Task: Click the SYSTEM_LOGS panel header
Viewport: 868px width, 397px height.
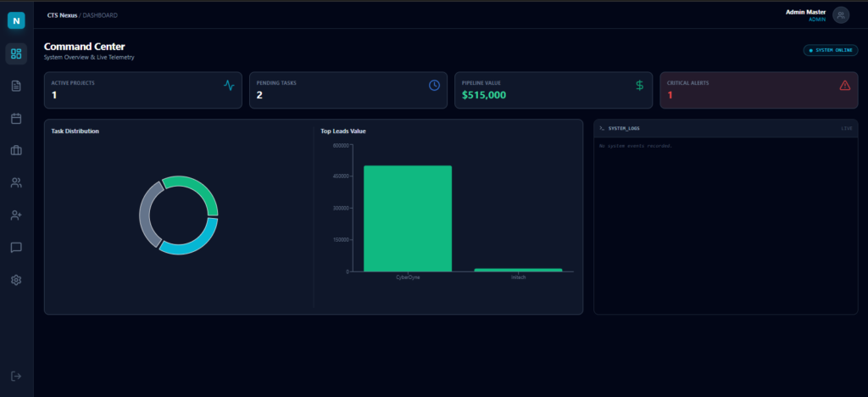Action: [x=726, y=128]
